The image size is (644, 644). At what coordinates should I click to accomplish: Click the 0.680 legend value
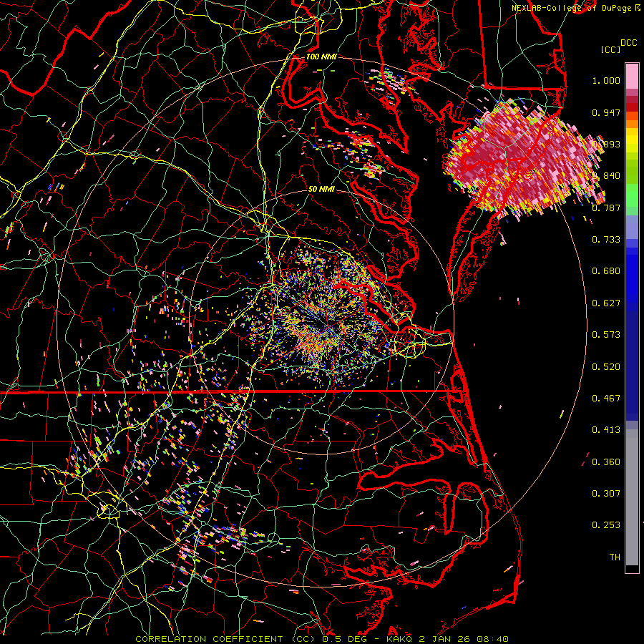pyautogui.click(x=606, y=271)
